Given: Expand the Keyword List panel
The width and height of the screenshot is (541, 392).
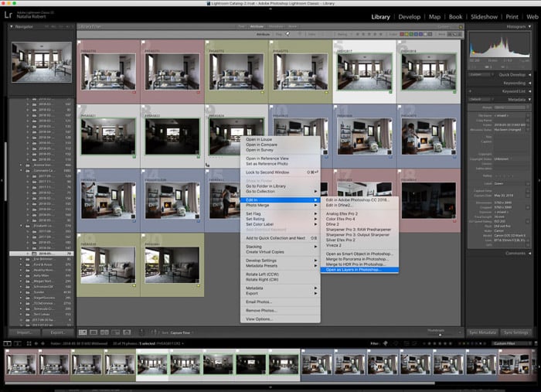Looking at the screenshot, I should point(529,91).
